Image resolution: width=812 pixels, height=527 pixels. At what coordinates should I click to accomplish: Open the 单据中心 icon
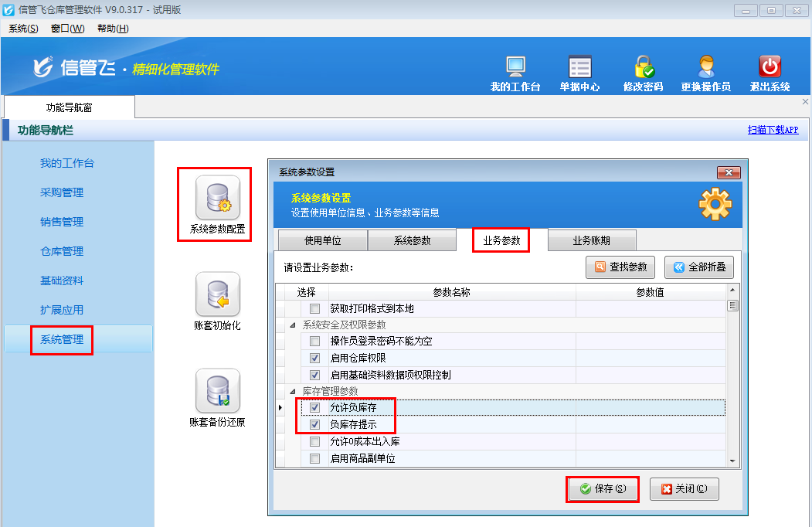coord(579,71)
